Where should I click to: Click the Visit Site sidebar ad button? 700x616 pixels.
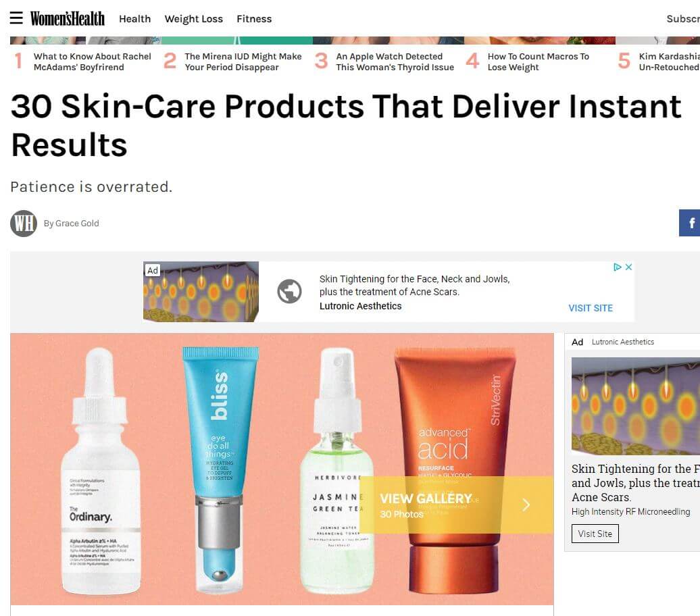(595, 534)
